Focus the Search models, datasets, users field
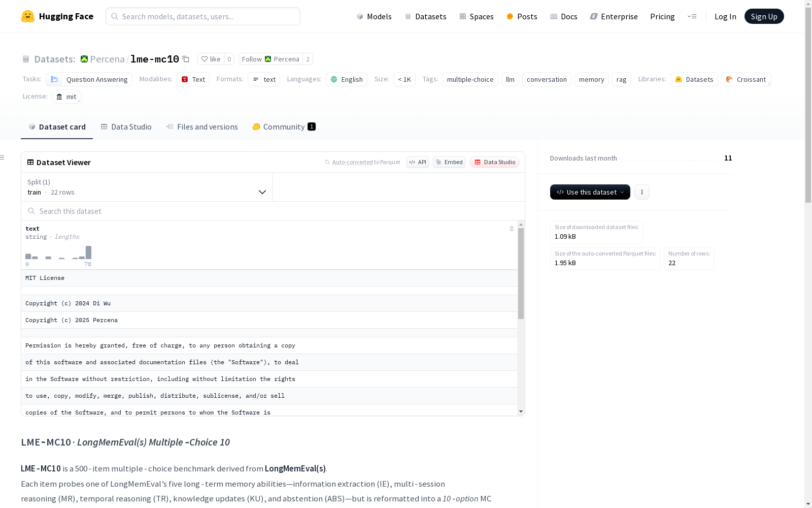Screen dimensions: 812x508 coord(203,16)
